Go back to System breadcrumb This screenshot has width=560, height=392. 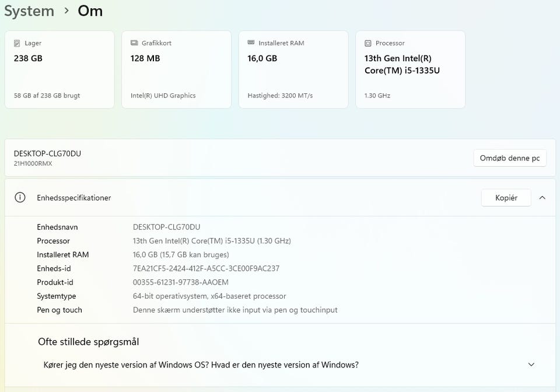29,10
